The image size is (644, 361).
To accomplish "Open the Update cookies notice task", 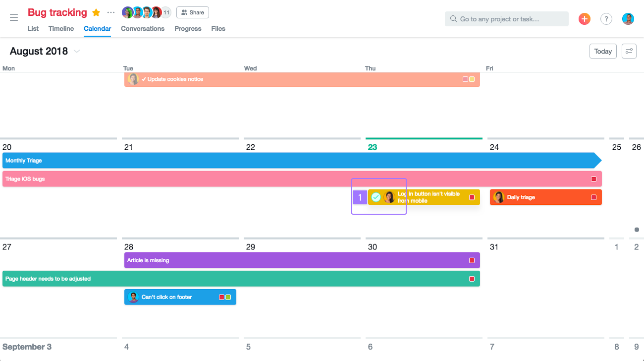I will [x=302, y=79].
